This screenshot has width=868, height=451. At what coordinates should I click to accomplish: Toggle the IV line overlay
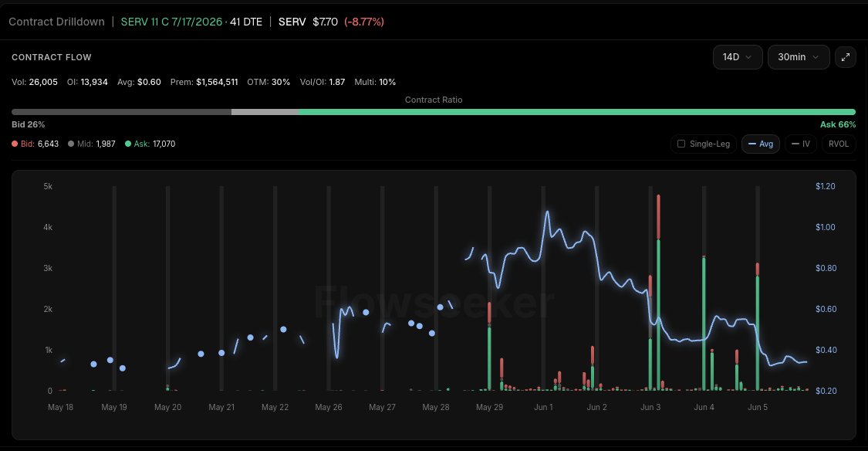(800, 144)
